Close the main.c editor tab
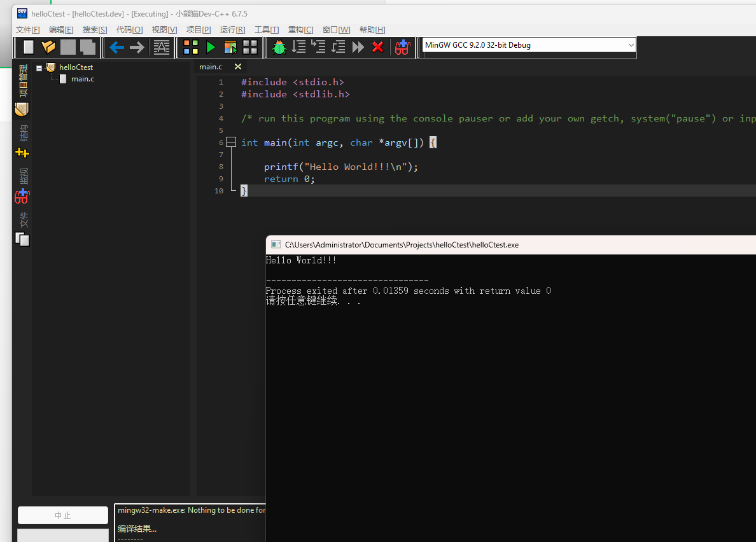Viewport: 756px width, 542px height. [238, 67]
